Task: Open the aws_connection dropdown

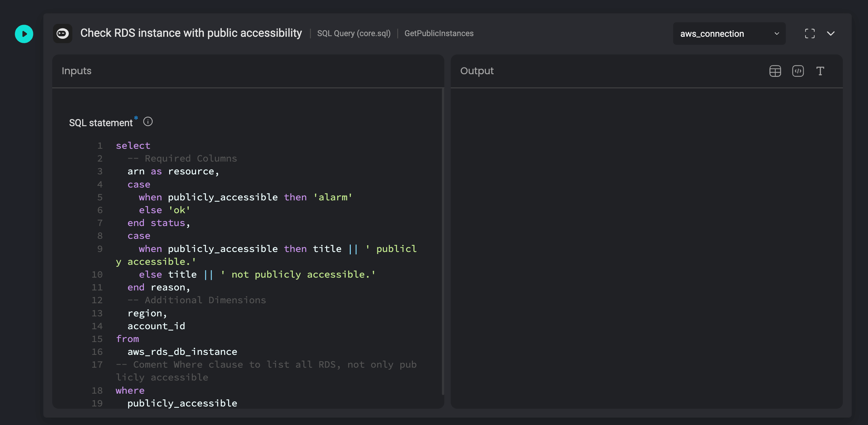Action: tap(729, 33)
